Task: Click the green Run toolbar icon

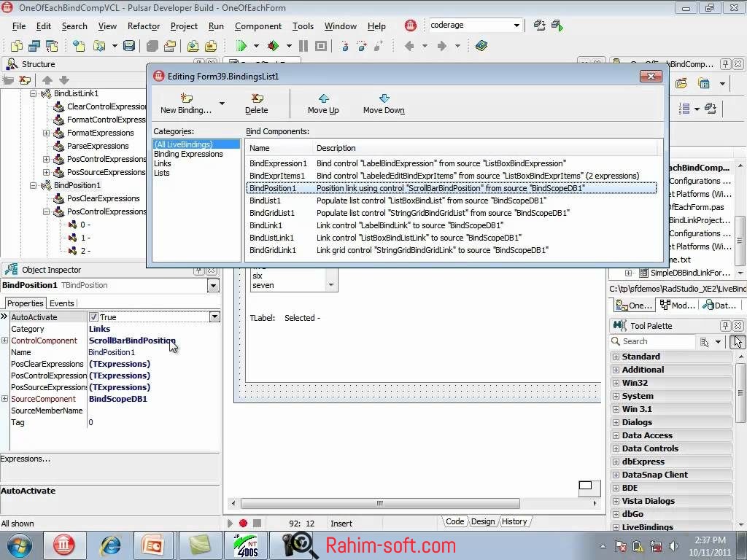Action: [241, 46]
